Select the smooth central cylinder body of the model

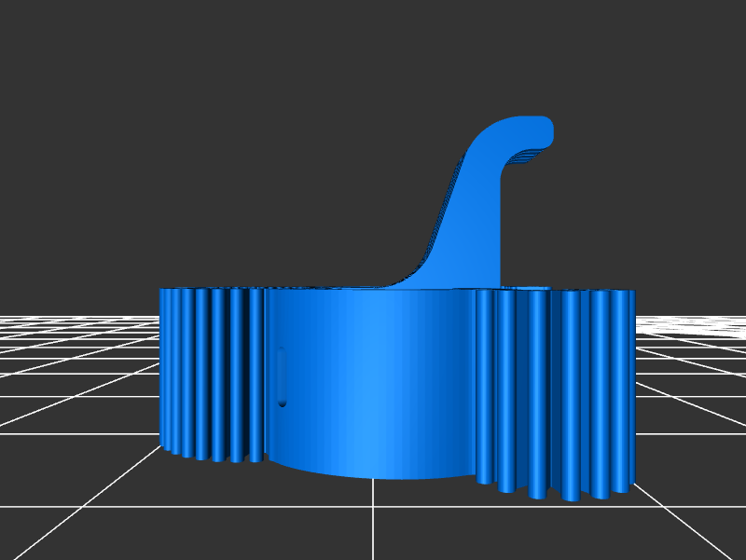(371, 383)
